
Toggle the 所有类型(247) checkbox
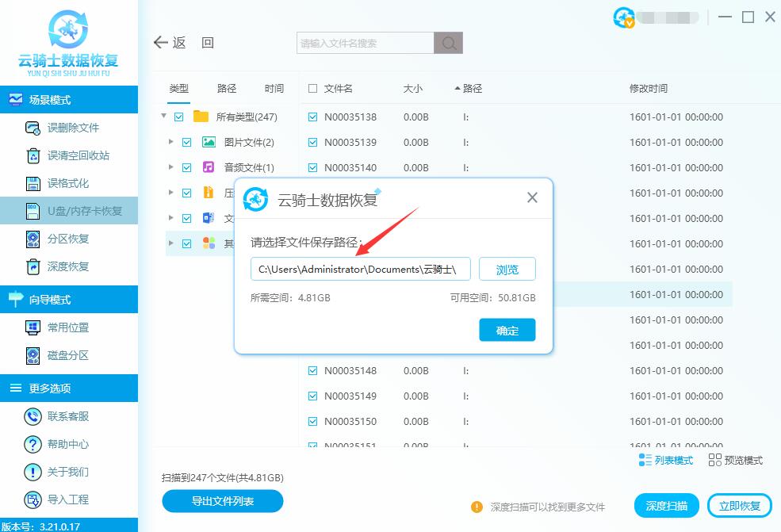[x=179, y=117]
